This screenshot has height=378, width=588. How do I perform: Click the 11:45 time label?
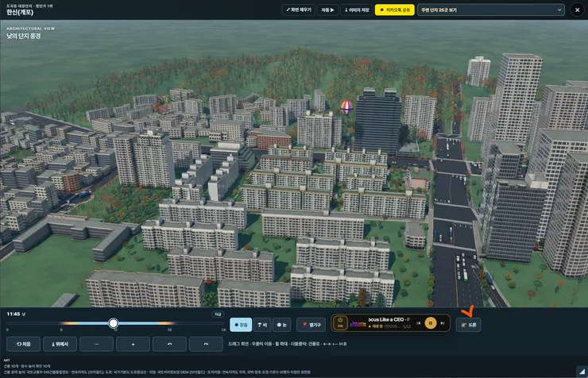(14, 314)
